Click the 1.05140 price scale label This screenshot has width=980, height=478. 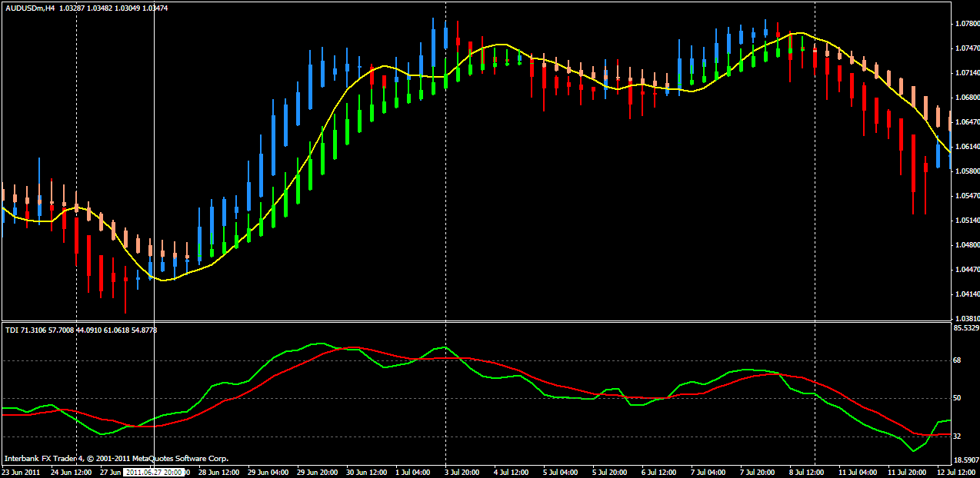pos(967,221)
